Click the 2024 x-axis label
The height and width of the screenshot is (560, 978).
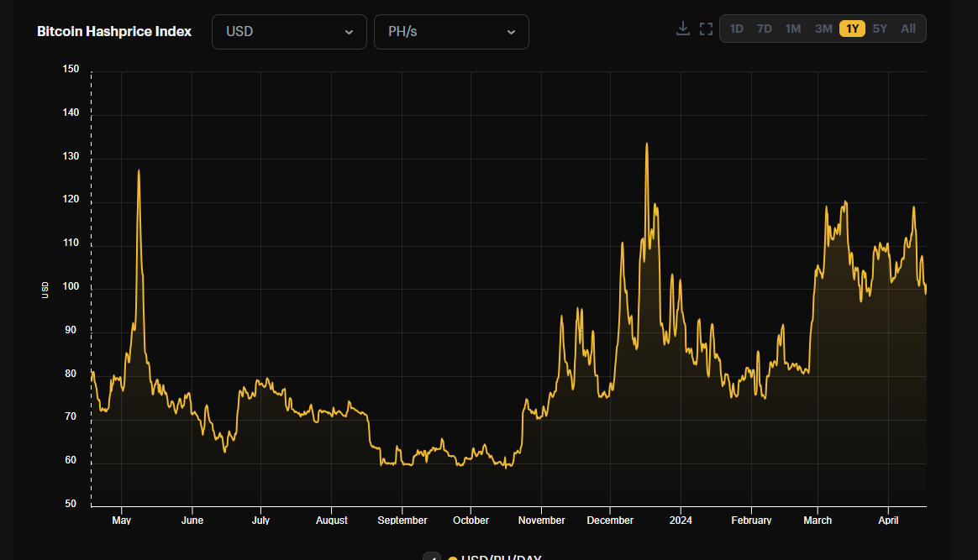681,521
